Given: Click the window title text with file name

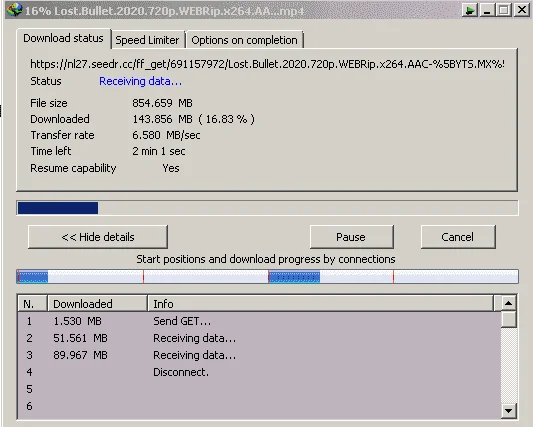Looking at the screenshot, I should (x=164, y=11).
